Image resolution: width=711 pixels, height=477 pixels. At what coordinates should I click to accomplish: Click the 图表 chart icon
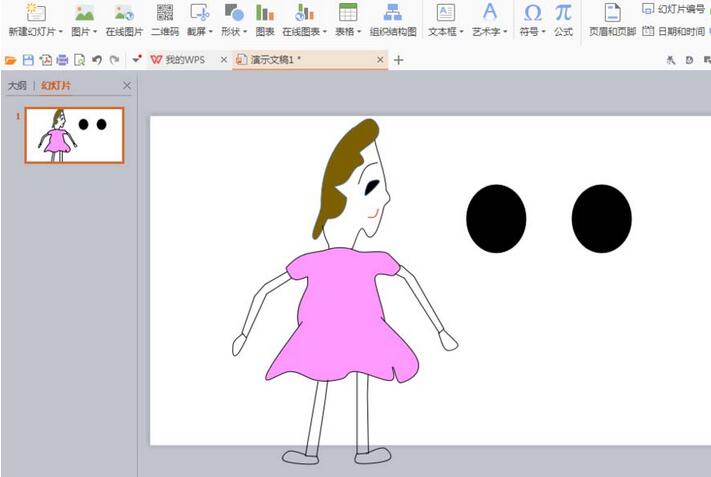tap(264, 13)
